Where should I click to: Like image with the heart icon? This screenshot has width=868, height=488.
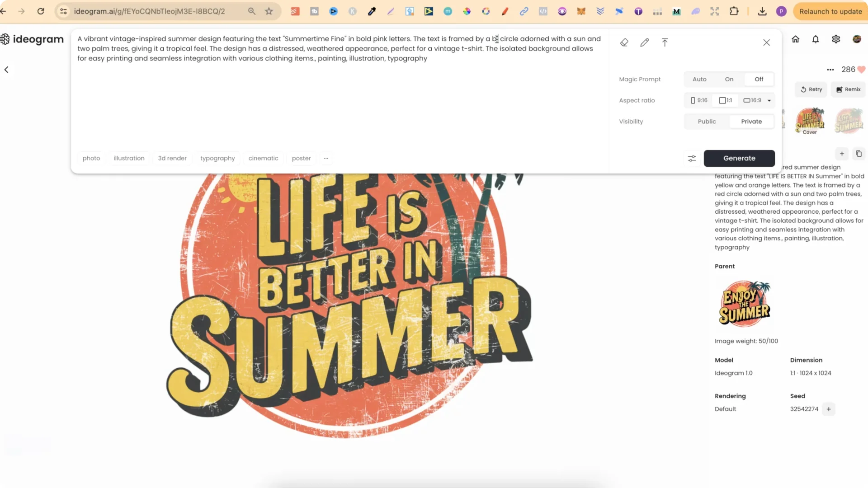pyautogui.click(x=862, y=70)
